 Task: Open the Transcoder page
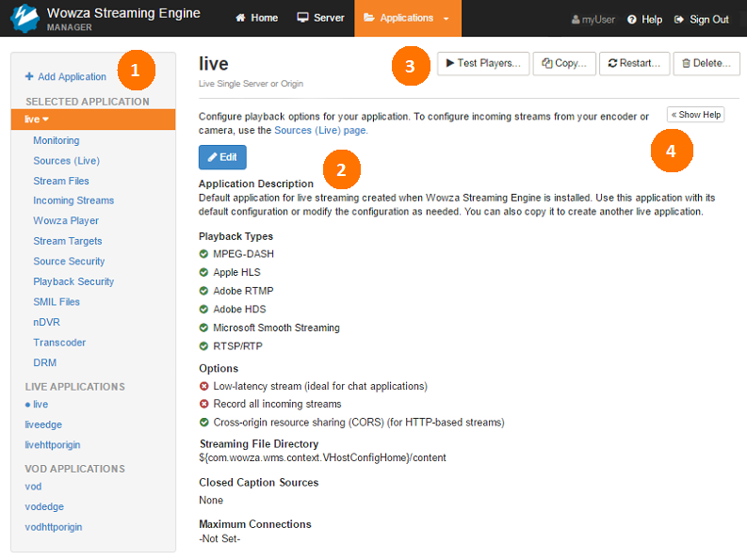click(x=59, y=343)
